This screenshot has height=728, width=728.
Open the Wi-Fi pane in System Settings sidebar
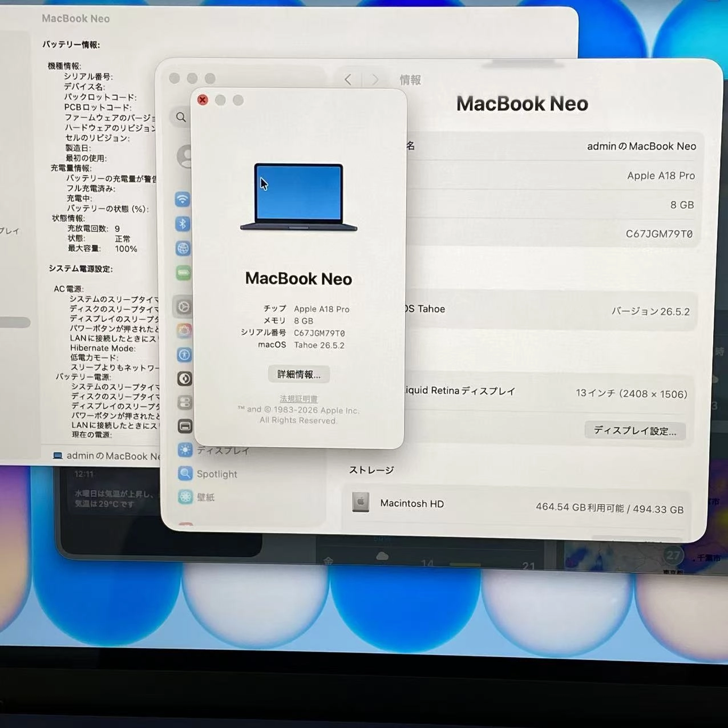coord(183,200)
